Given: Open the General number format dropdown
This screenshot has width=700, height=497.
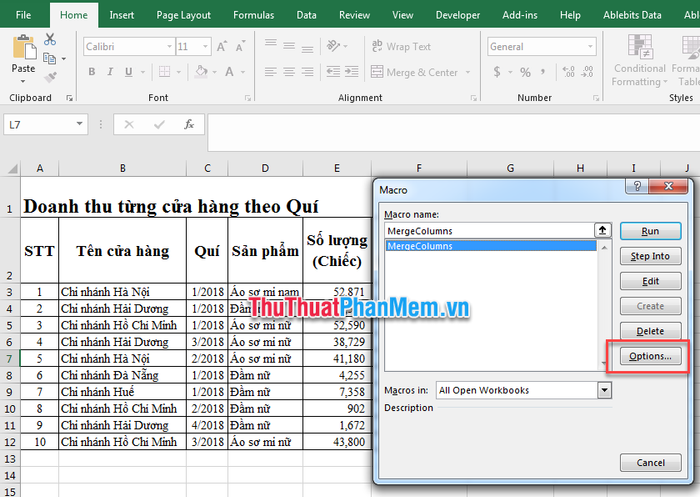Looking at the screenshot, I should pyautogui.click(x=590, y=46).
